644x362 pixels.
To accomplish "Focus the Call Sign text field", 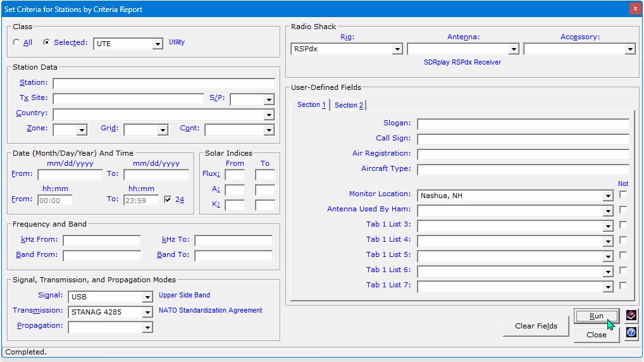I will tap(523, 139).
